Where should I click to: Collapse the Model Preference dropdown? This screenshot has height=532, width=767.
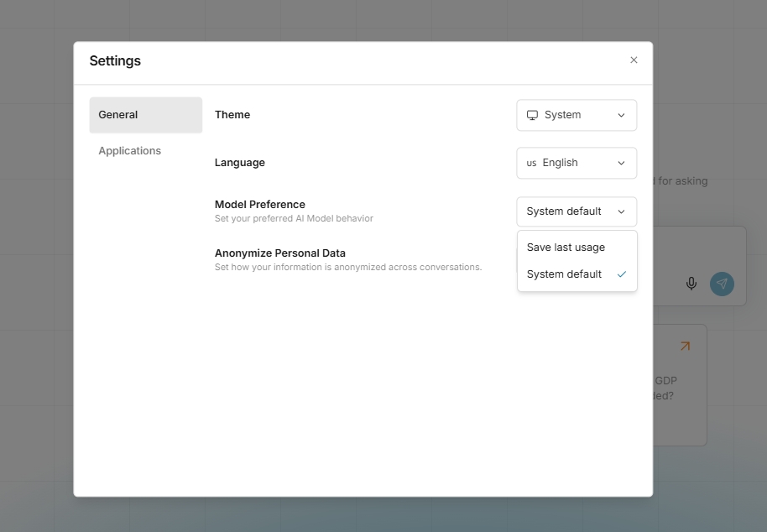point(576,211)
